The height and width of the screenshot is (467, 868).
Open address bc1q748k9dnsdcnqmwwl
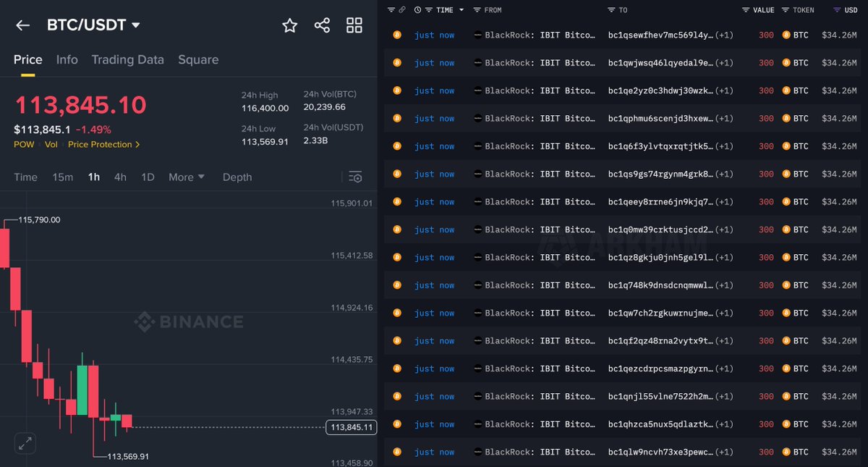[660, 285]
